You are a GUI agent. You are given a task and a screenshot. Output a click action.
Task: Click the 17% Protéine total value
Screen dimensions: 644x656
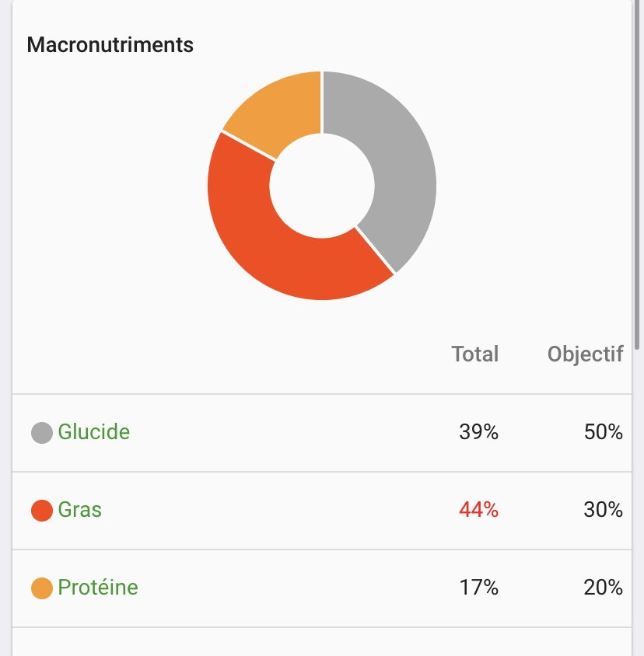(x=478, y=588)
